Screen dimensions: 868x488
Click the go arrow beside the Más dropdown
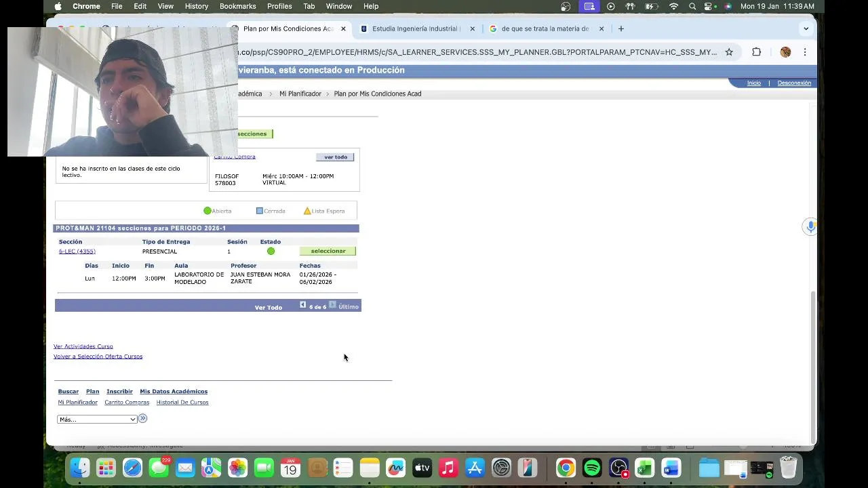142,419
